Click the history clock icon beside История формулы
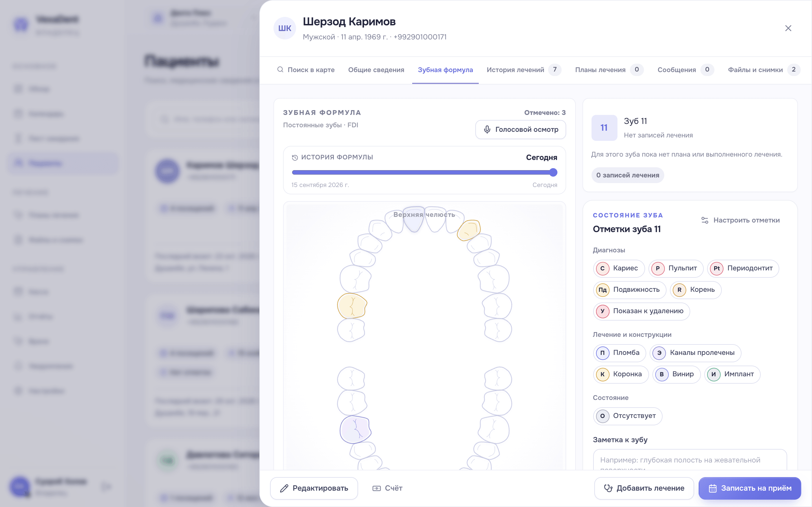 coord(295,157)
